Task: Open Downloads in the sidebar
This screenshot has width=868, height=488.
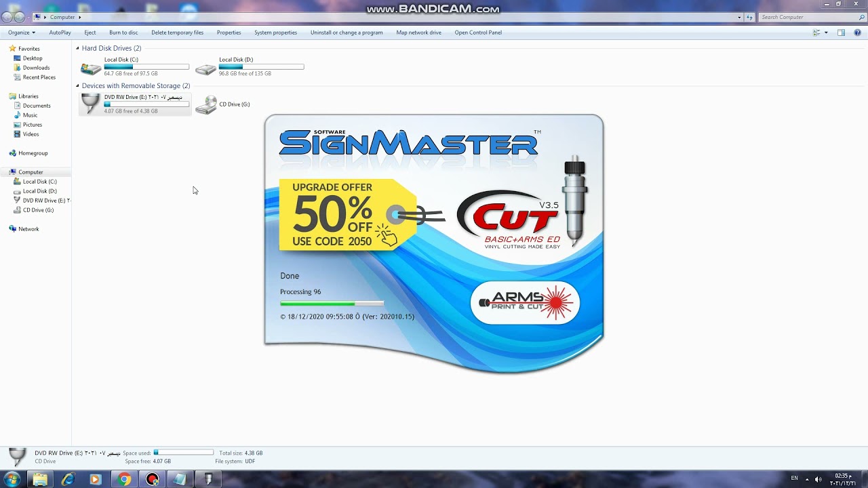Action: pos(36,68)
